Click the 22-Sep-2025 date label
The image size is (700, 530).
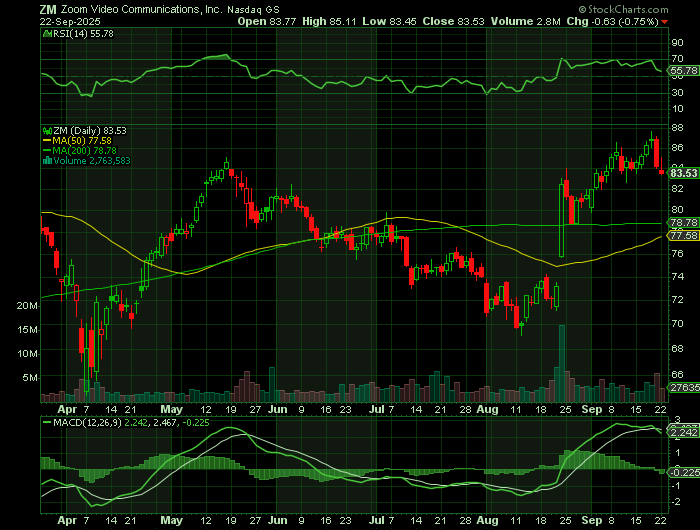(70, 22)
